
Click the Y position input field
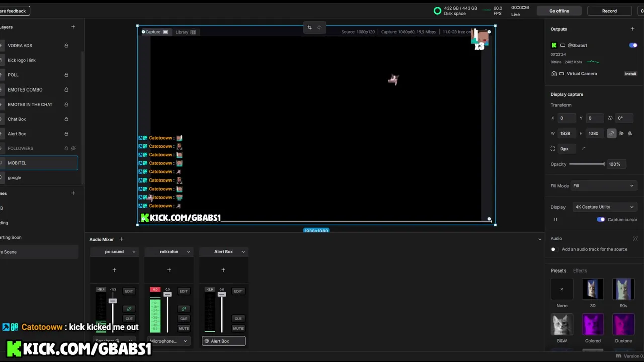595,118
